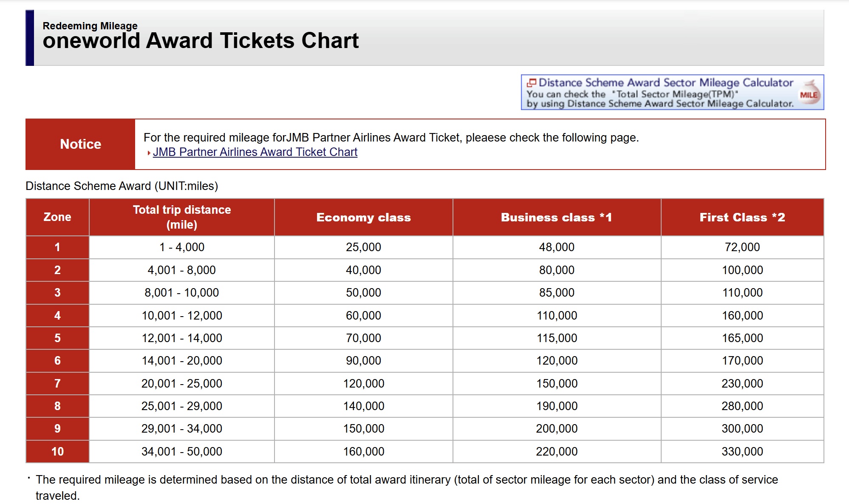Select the 4,001 - 8,000 distance cell
Screen dimensions: 849x504
pos(182,270)
